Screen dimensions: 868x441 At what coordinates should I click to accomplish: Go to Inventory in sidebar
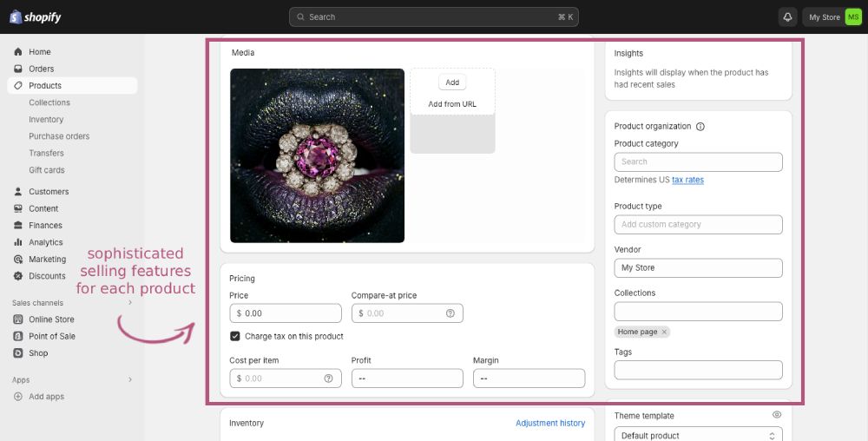click(46, 120)
